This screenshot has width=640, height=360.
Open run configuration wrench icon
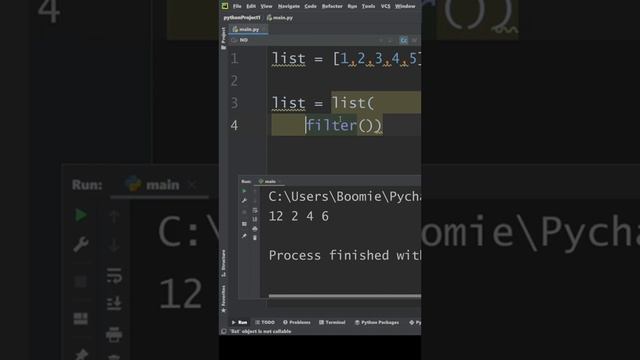(x=244, y=201)
